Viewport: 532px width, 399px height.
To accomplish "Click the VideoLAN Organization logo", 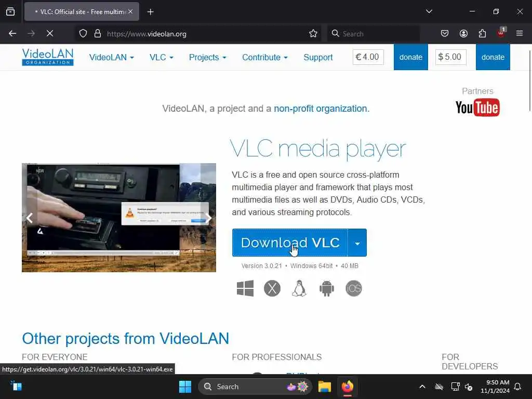I will coord(47,57).
